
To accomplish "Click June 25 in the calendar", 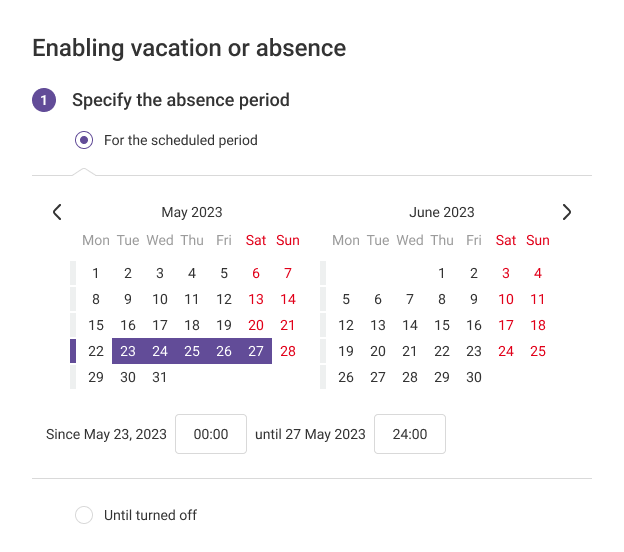I will pos(538,351).
